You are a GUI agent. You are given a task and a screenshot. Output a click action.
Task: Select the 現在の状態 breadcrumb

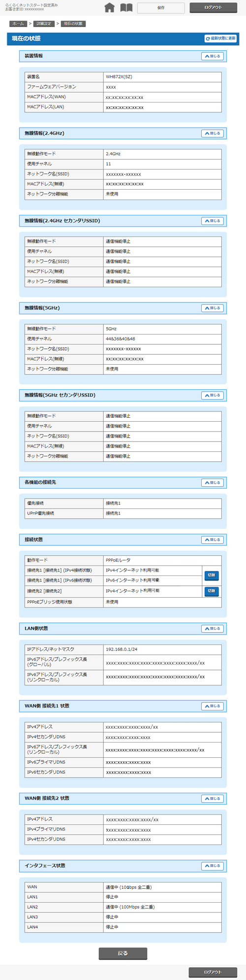(x=73, y=24)
